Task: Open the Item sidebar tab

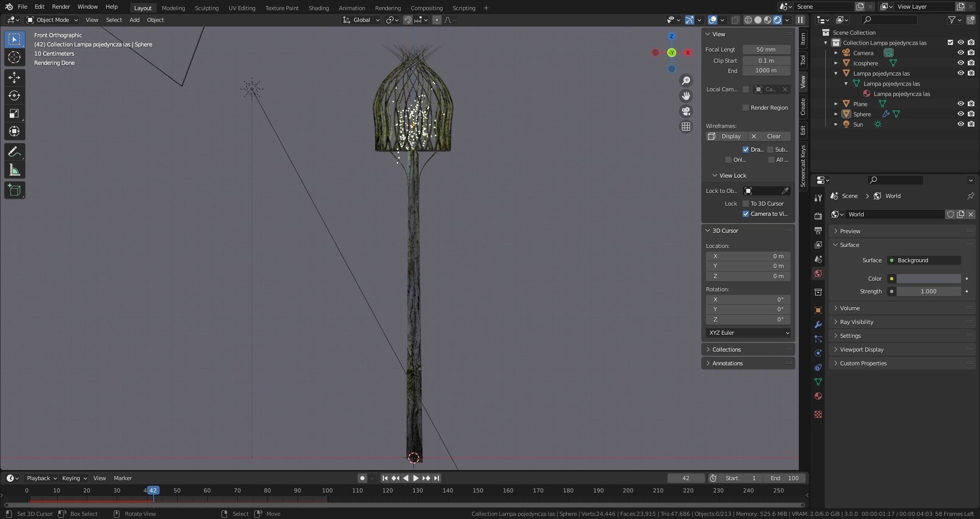Action: click(802, 39)
